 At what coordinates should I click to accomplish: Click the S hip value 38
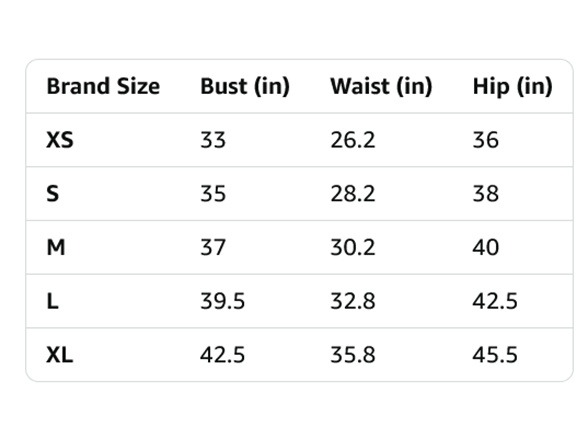pos(486,194)
